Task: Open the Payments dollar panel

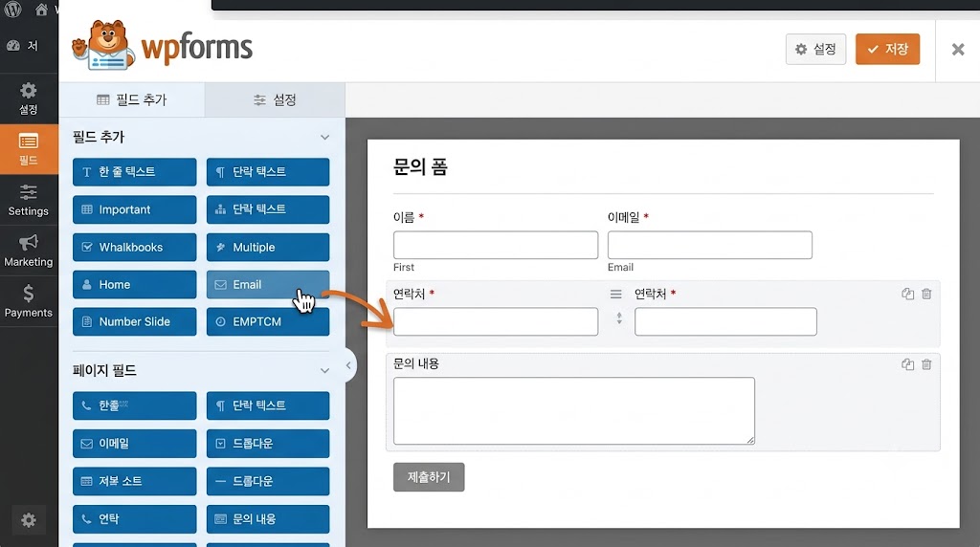Action: click(x=28, y=301)
